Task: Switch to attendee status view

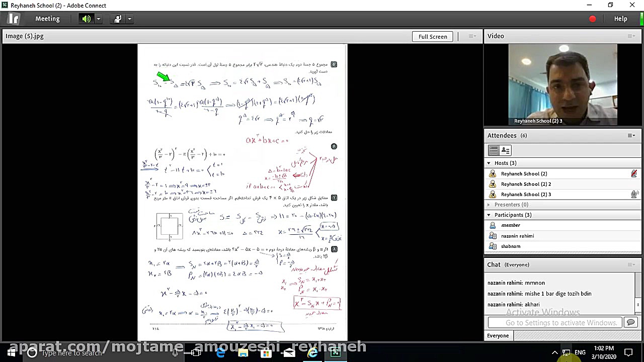Action: click(505, 150)
